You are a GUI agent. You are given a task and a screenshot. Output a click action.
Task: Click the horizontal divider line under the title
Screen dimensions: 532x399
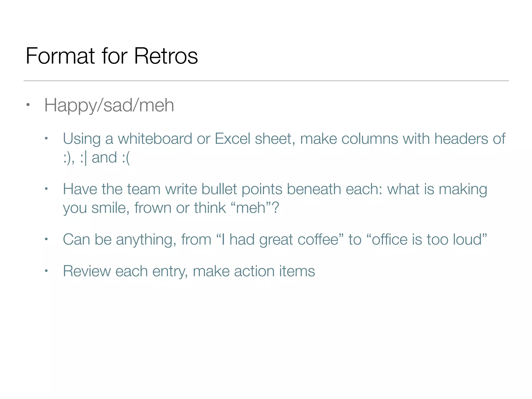(266, 81)
